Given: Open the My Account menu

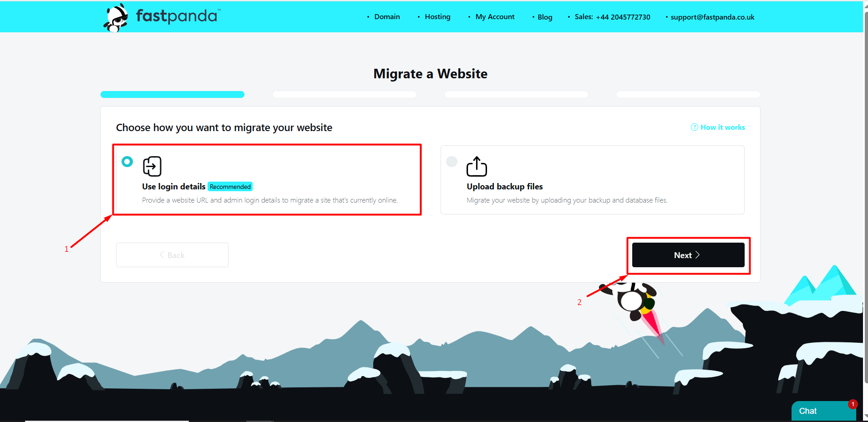Looking at the screenshot, I should tap(495, 17).
